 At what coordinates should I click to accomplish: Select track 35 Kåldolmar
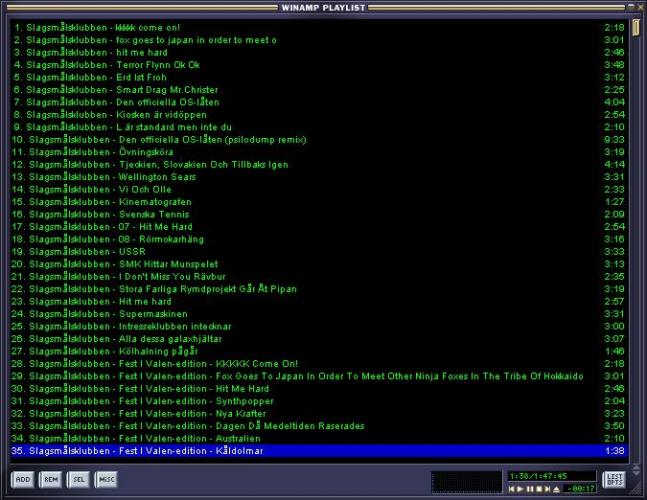[200, 451]
